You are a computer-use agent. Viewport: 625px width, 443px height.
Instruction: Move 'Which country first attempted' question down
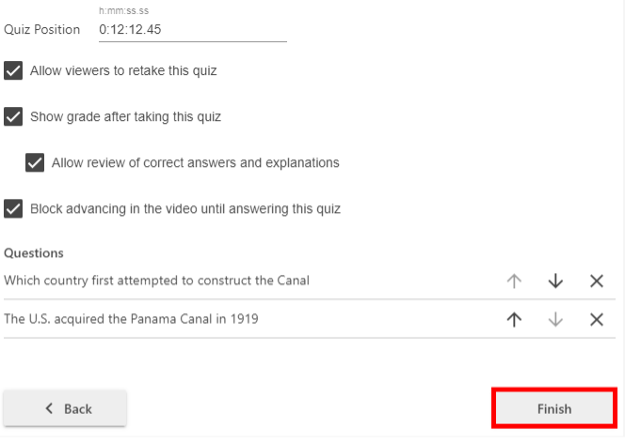point(555,281)
